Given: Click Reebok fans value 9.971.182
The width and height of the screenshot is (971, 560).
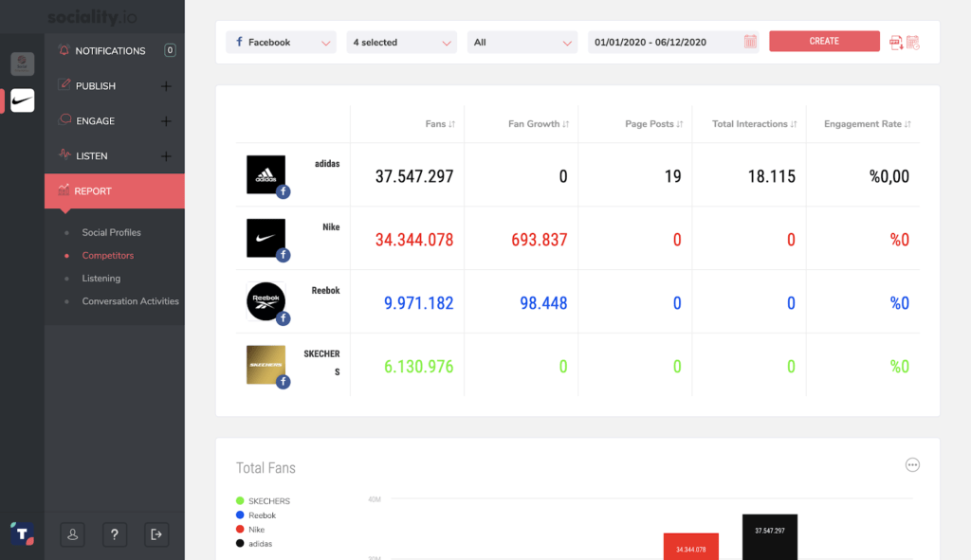Looking at the screenshot, I should pyautogui.click(x=418, y=303).
